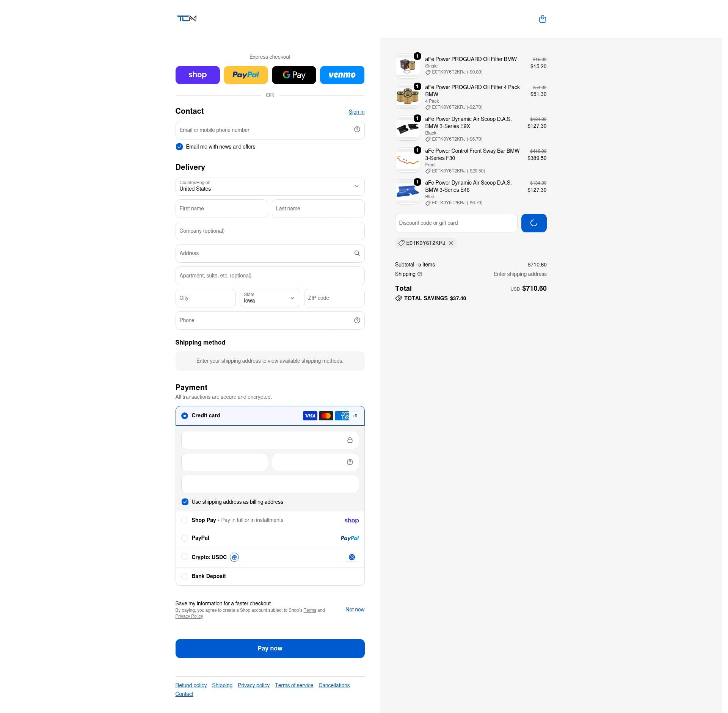728x713 pixels.
Task: Click the American Express card icon
Action: (x=342, y=416)
